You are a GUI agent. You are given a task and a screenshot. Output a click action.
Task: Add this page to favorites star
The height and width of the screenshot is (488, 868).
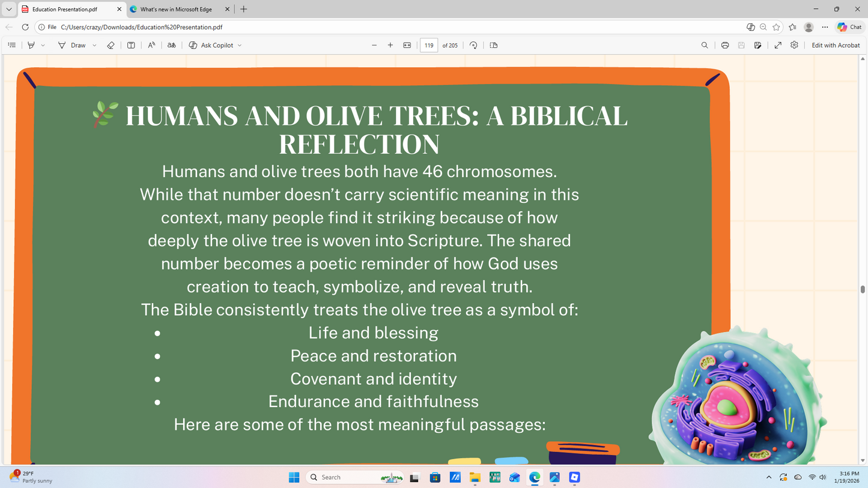(776, 27)
